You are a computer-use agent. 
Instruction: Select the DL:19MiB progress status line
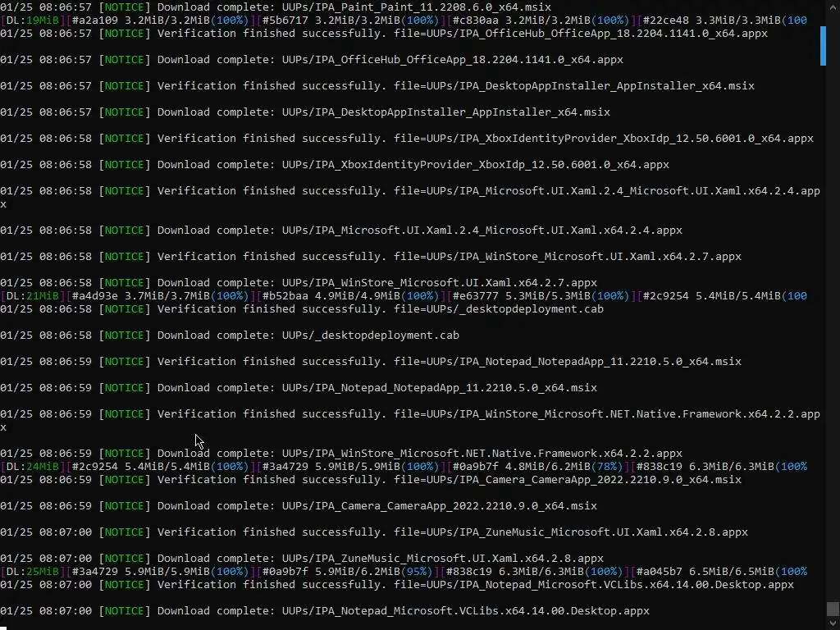click(x=404, y=21)
